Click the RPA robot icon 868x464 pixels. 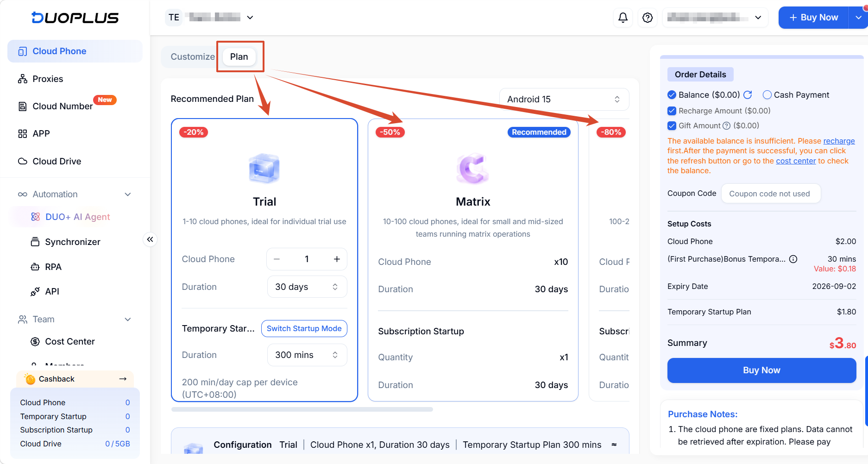[35, 267]
